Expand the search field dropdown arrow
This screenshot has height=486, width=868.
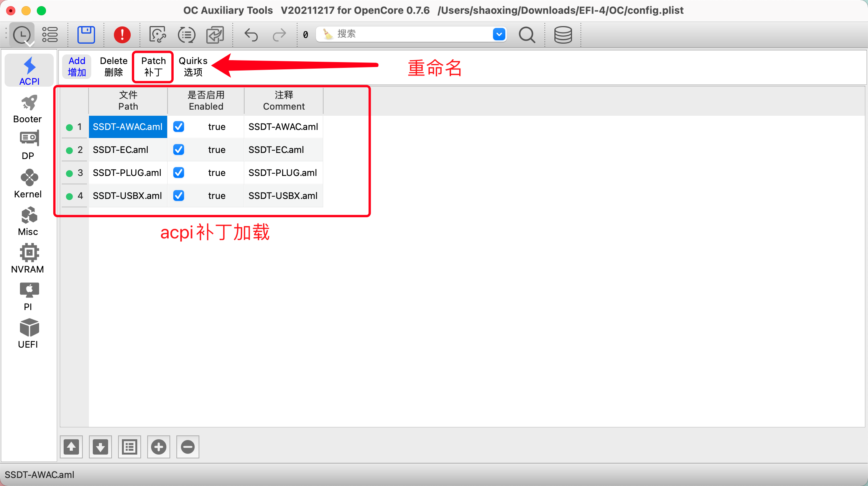pyautogui.click(x=498, y=34)
